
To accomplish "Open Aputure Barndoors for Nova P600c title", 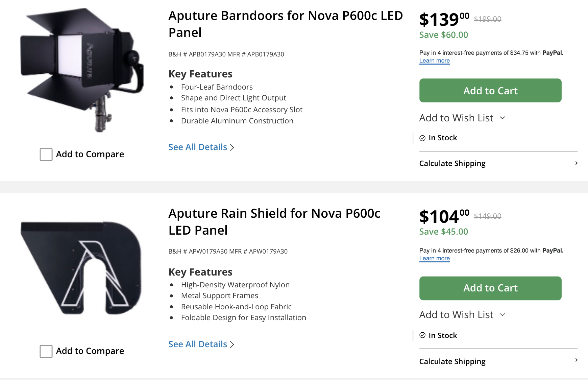I will [x=285, y=24].
